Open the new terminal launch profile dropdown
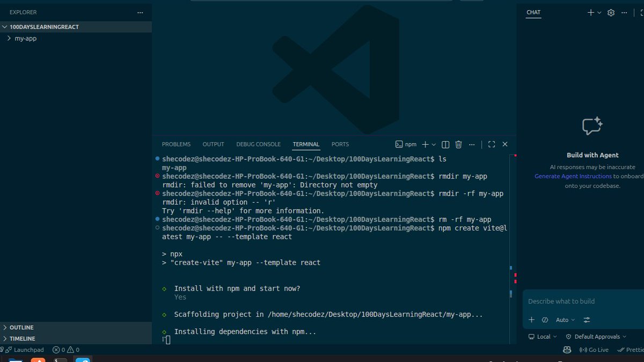Viewport: 644px width, 362px height. pyautogui.click(x=434, y=144)
